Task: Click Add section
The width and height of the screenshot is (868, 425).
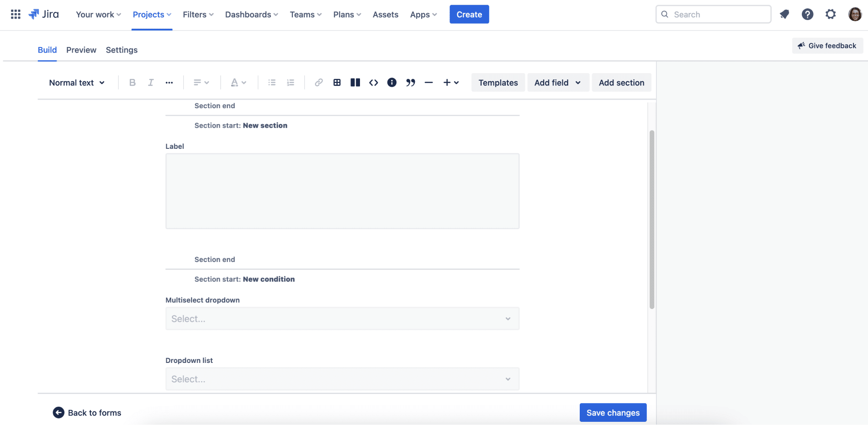Action: (x=621, y=83)
